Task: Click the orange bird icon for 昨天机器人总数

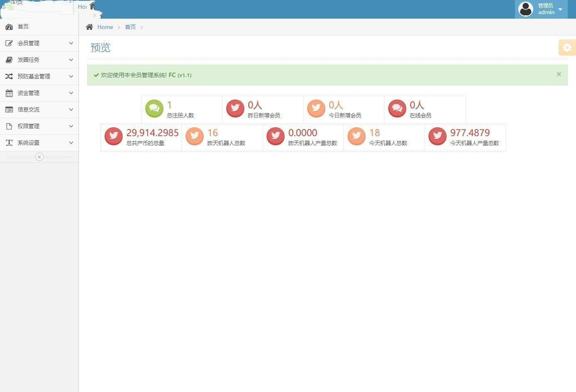Action: (194, 136)
